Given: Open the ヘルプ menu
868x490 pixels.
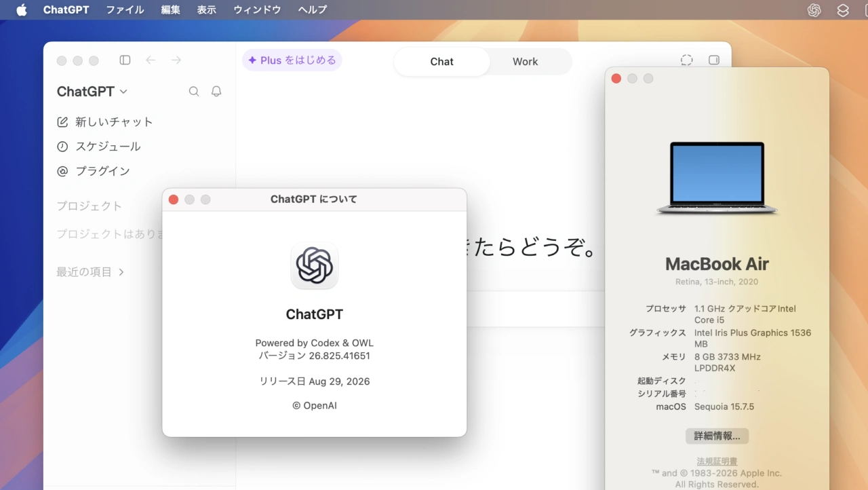Looking at the screenshot, I should [x=312, y=10].
